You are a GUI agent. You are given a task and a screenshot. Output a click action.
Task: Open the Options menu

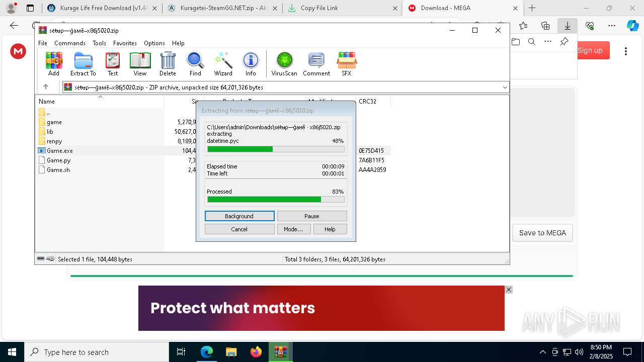click(154, 43)
